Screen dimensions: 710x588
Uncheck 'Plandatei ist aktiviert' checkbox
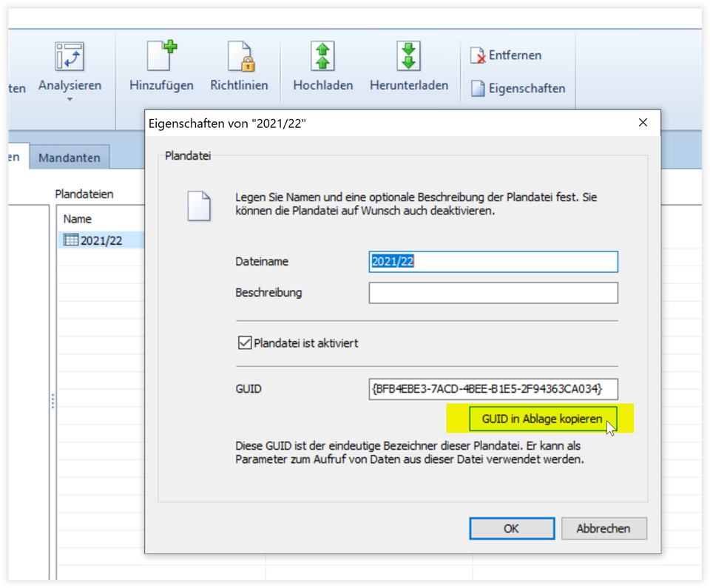coord(244,343)
